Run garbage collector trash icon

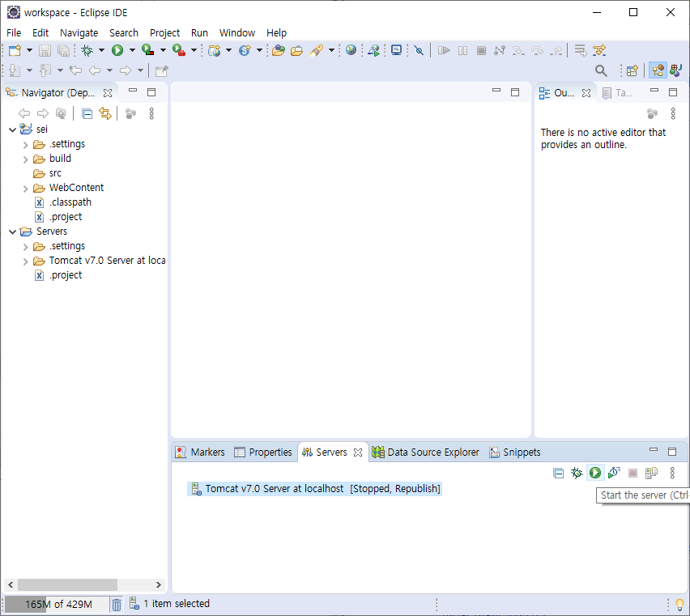point(116,605)
